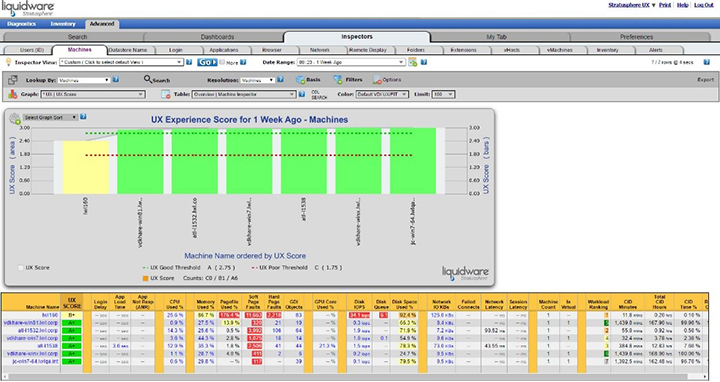Click the B+ UX Score cell

72,315
